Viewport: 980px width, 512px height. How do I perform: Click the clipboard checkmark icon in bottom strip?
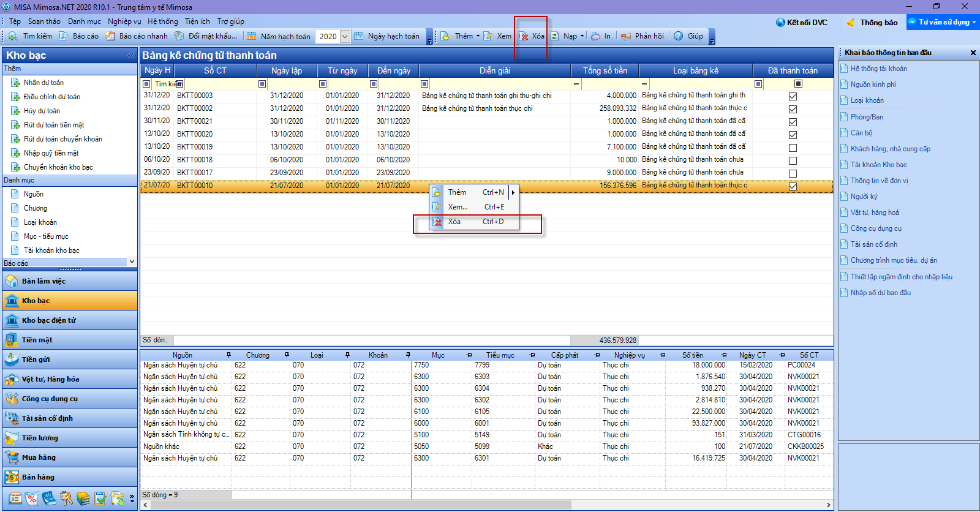click(x=100, y=499)
